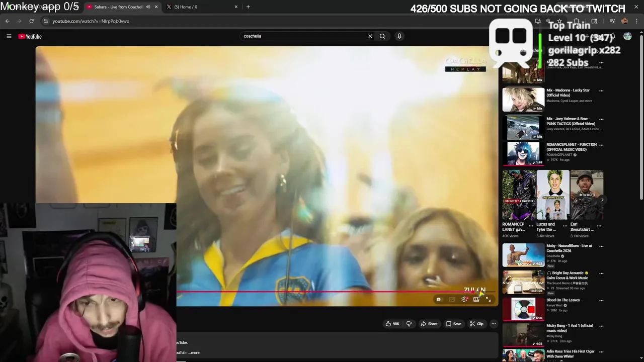The height and width of the screenshot is (362, 644).
Task: Open the Lucas and Tyler Short thumbnail
Action: [x=553, y=195]
